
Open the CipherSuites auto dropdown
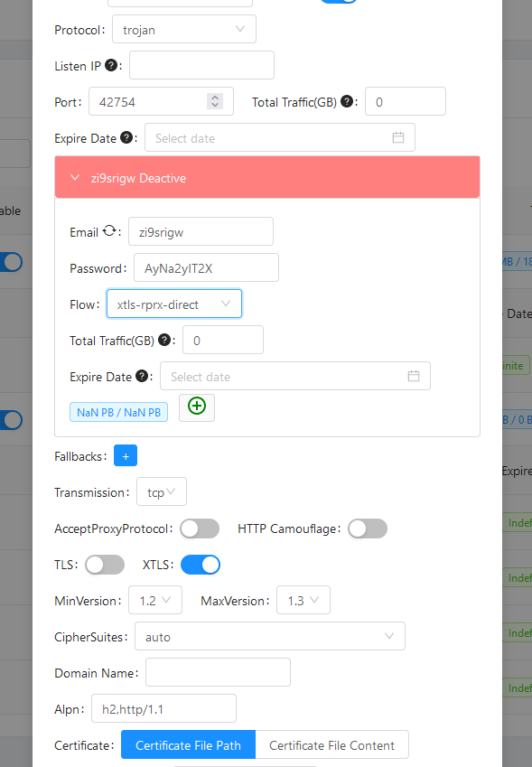tap(270, 636)
